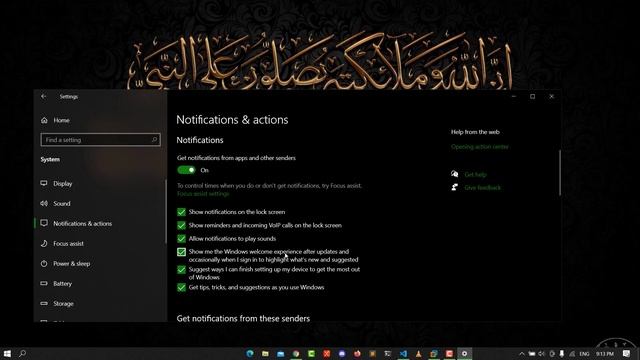This screenshot has height=360, width=640.
Task: Open VLC media player from taskbar
Action: 418,353
